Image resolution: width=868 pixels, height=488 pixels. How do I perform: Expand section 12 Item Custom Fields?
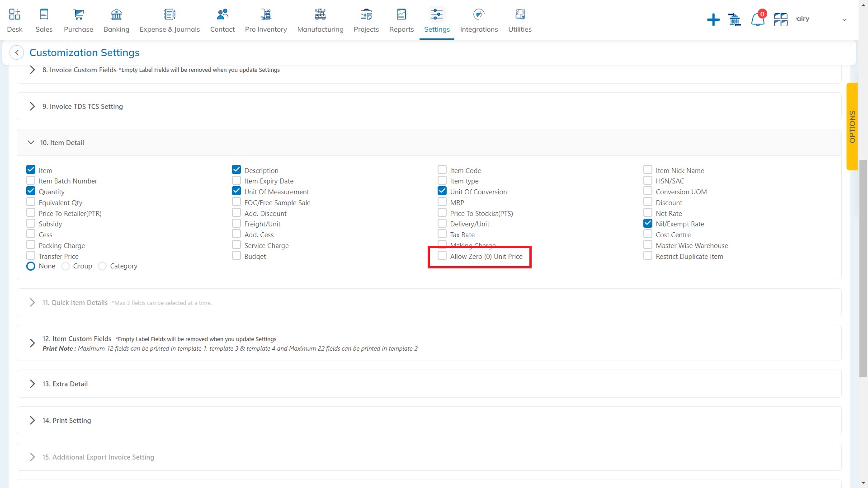coord(32,343)
